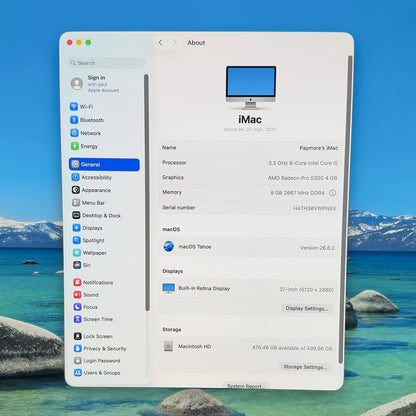
Task: Click the Storage Settings button
Action: 305,367
